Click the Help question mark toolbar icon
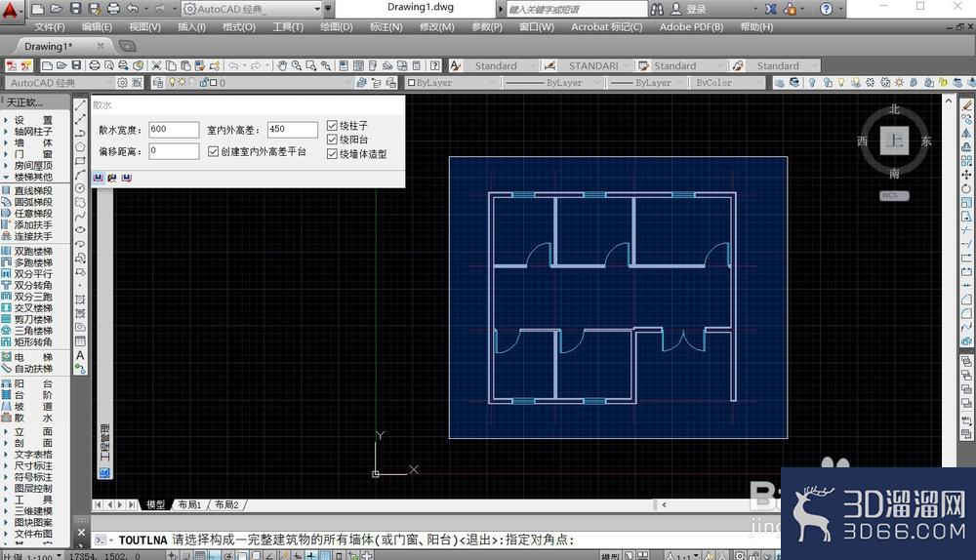976x560 pixels. (435, 65)
